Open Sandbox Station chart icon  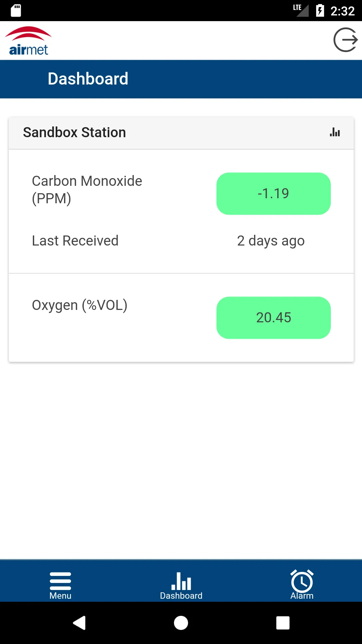[x=335, y=132]
